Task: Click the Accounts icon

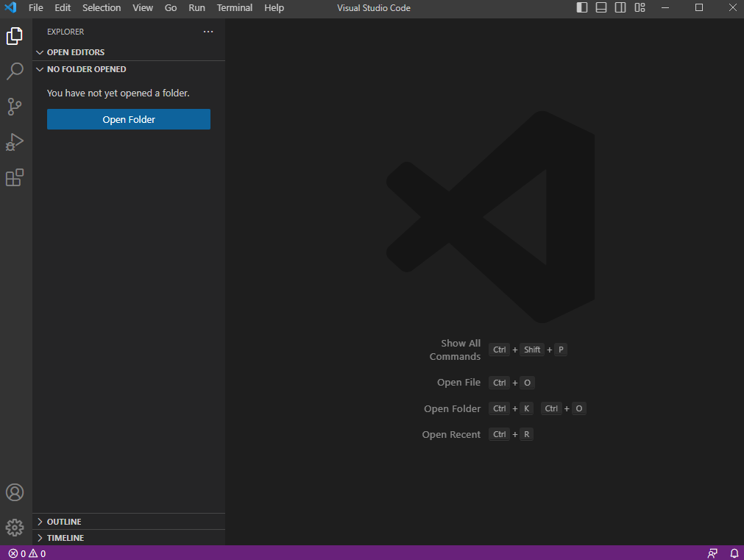Action: click(15, 492)
